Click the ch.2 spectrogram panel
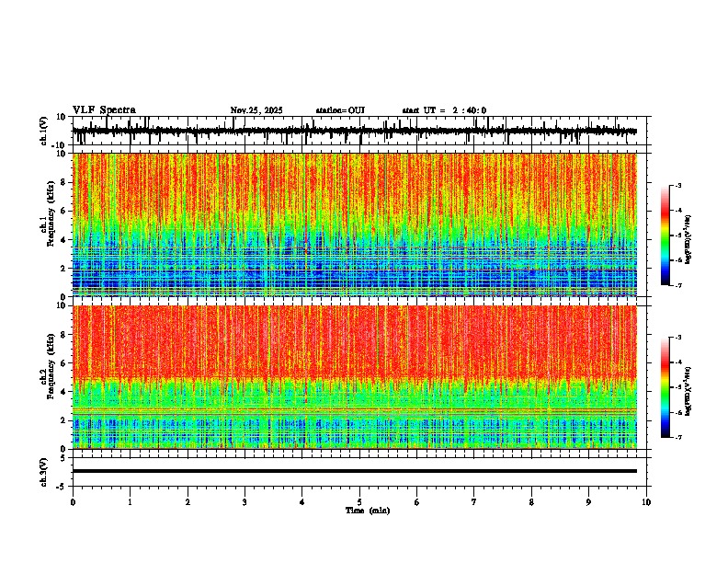728x563 pixels. (355, 377)
